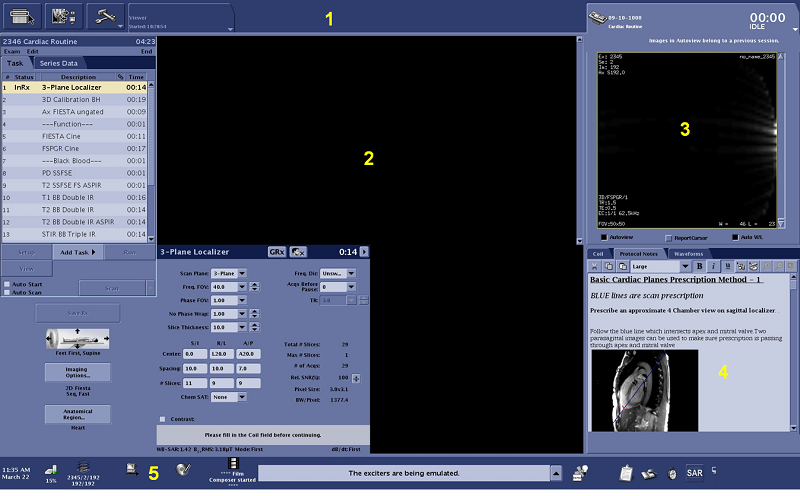Viewport: 800px width, 496px height.
Task: Click the worklist manager icon at top left
Action: [22, 15]
